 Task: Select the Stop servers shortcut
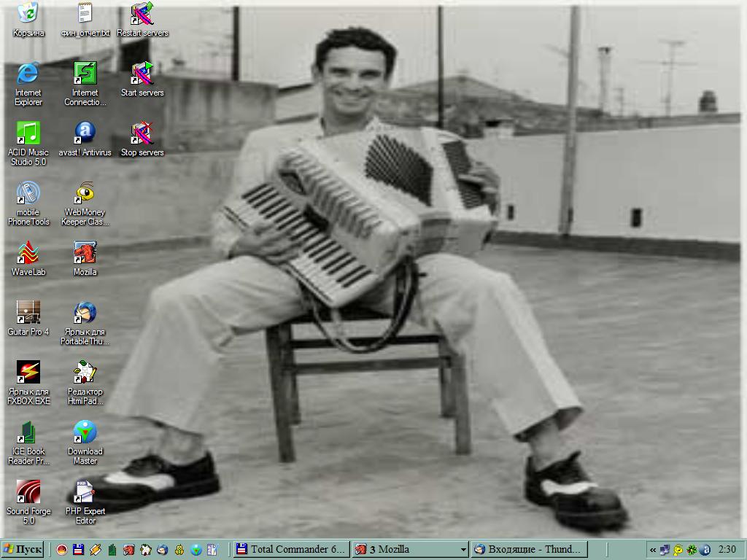pos(142,133)
